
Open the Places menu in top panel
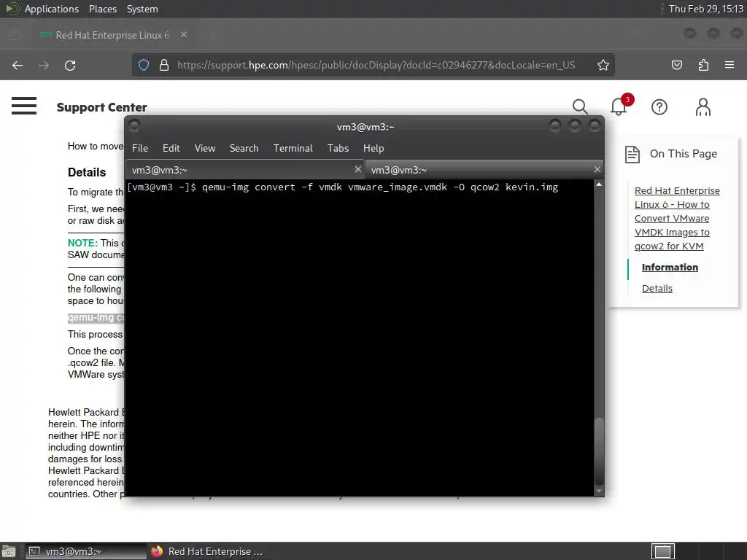pyautogui.click(x=102, y=9)
